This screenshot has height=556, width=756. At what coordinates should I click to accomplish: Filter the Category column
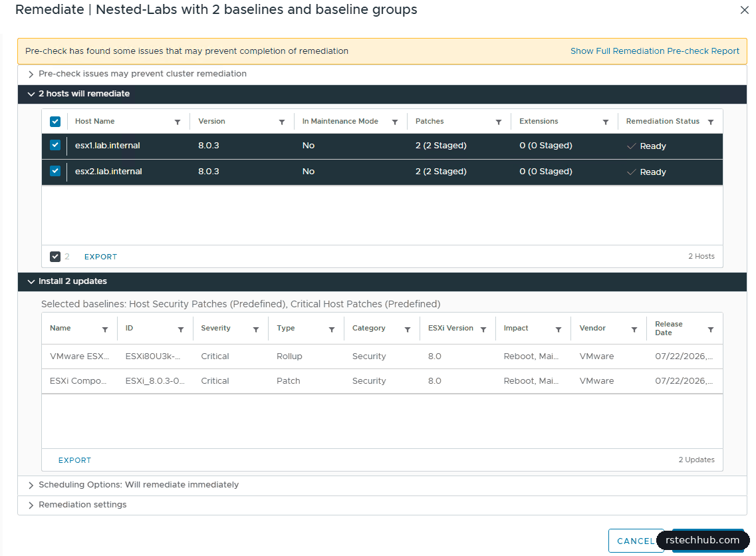(408, 329)
